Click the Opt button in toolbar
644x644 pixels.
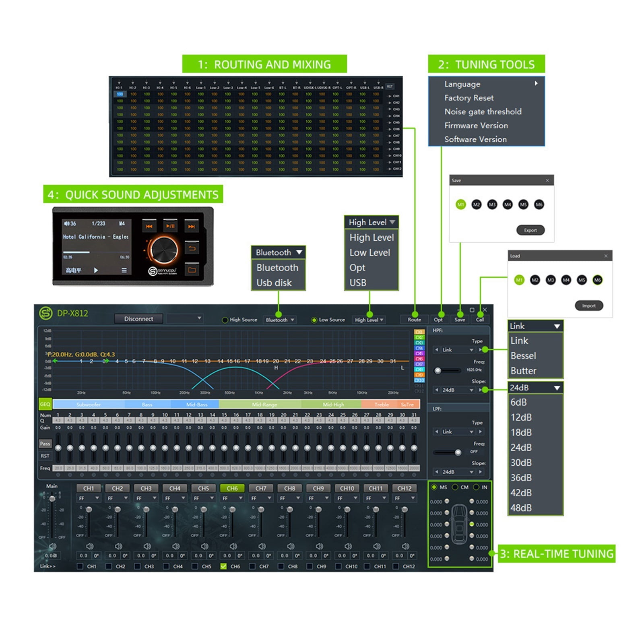[x=438, y=320]
